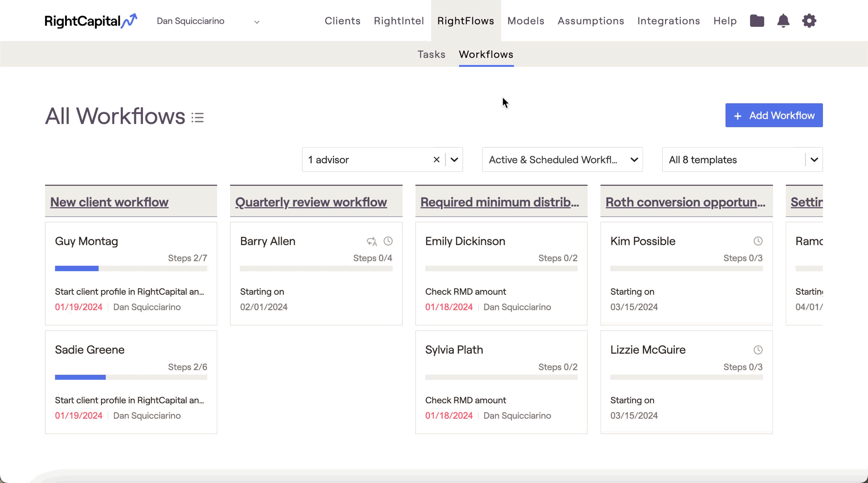Click the Add Workflow button

point(773,115)
